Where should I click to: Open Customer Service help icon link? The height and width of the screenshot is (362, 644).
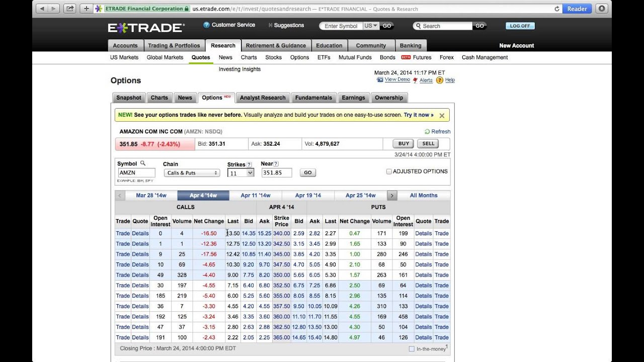[x=229, y=25]
